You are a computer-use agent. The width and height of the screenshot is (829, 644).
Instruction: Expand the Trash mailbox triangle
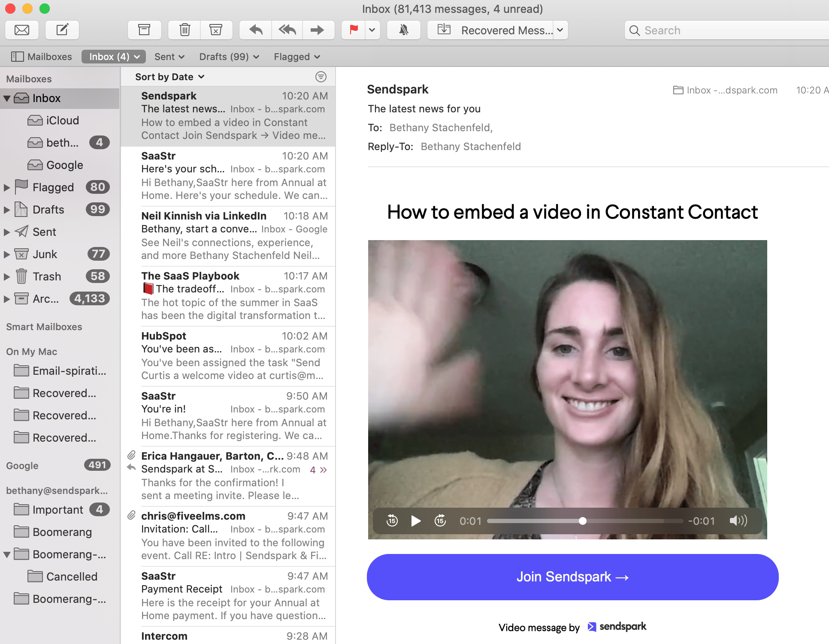[x=7, y=277]
